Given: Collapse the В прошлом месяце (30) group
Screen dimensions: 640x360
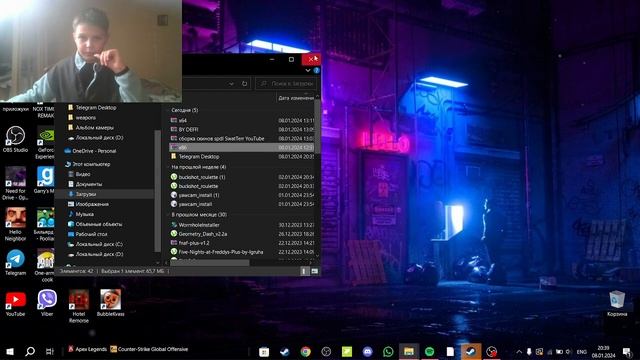Looking at the screenshot, I should [x=199, y=215].
